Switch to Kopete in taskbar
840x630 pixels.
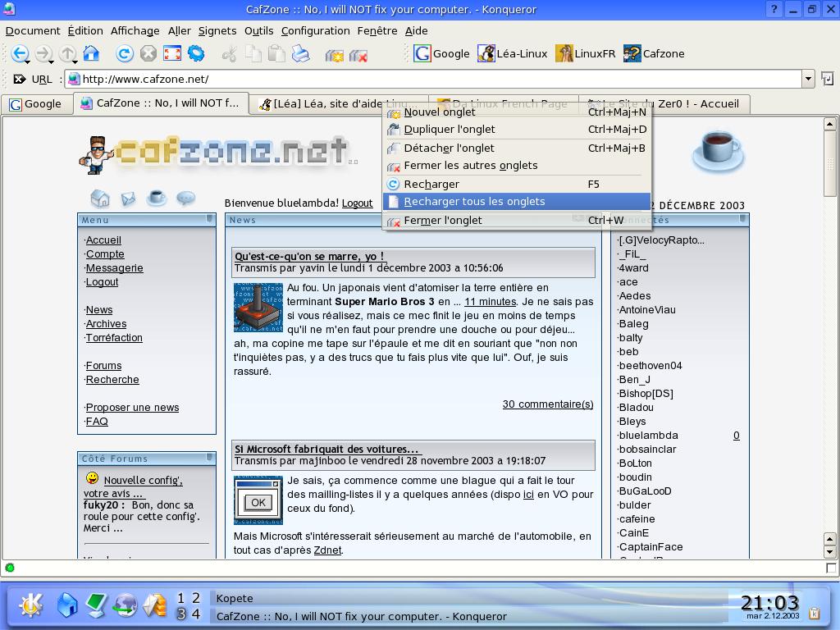[468, 598]
